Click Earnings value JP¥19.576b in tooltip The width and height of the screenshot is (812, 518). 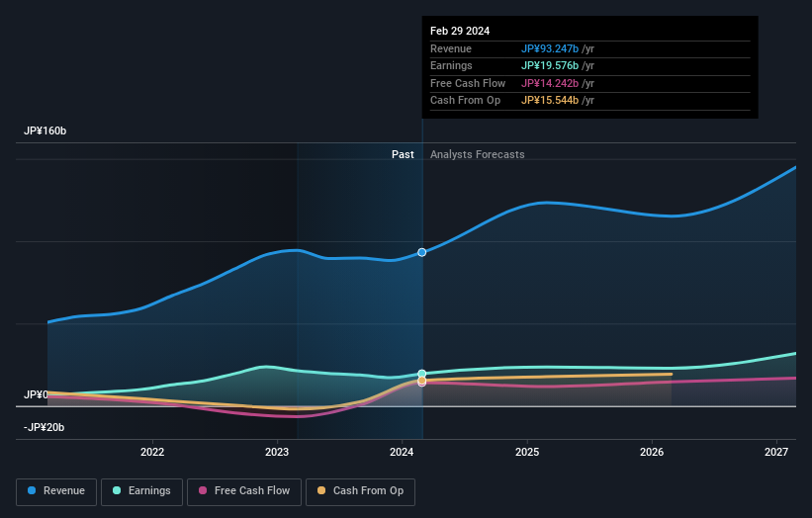[550, 65]
